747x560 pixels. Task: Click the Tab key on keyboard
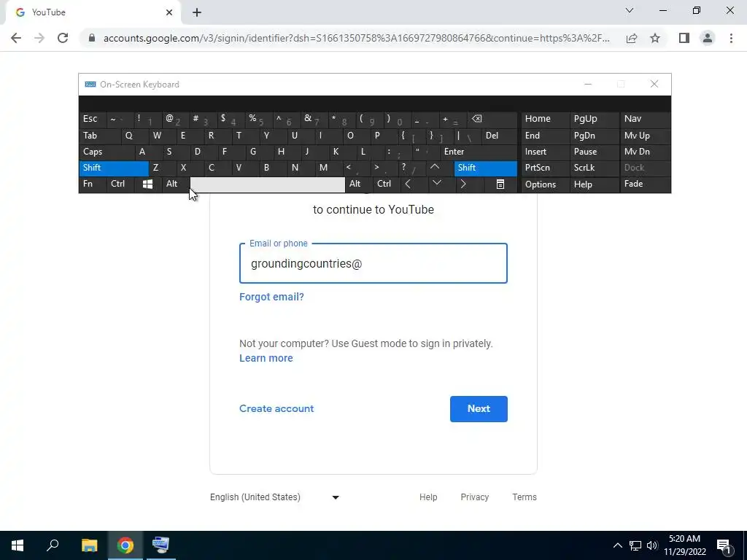tap(99, 136)
